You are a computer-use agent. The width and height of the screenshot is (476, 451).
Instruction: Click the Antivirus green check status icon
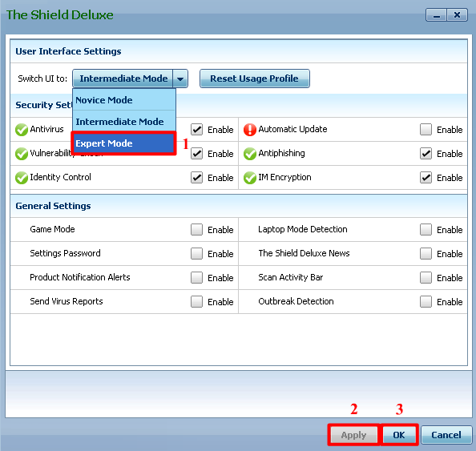tap(22, 130)
